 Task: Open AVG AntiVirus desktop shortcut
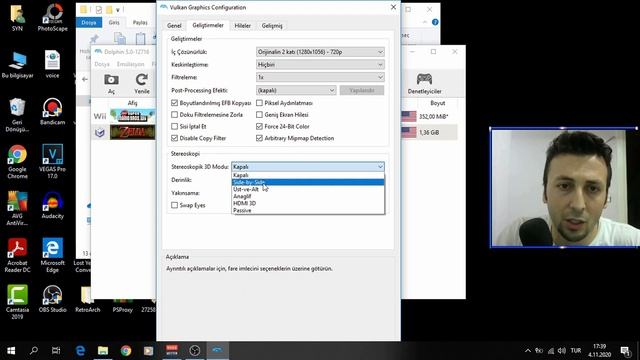(17, 208)
